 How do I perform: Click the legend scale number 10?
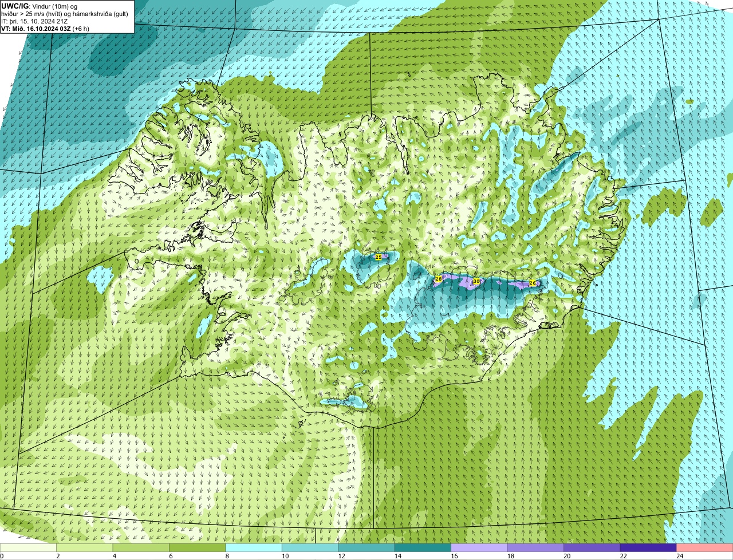(285, 556)
